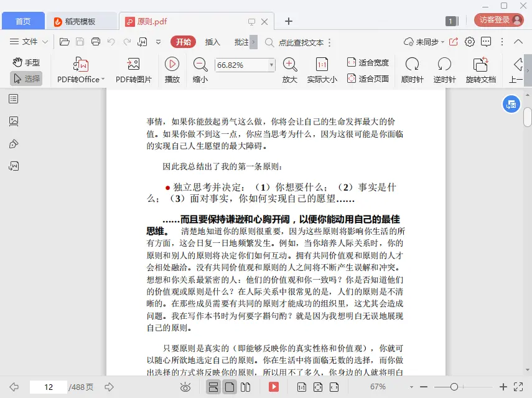Start slideshow with 播放 button
This screenshot has height=398, width=532.
172,70
